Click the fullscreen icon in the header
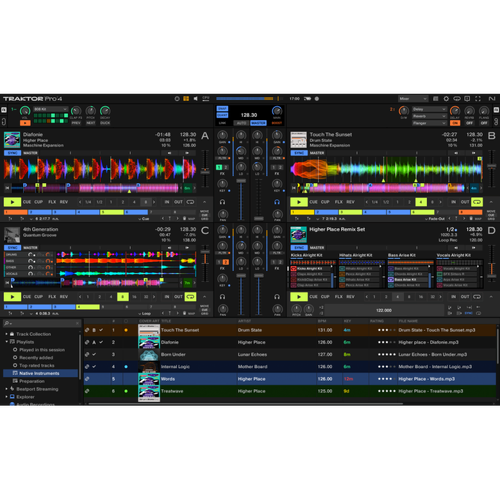The image size is (500, 500). [x=478, y=99]
